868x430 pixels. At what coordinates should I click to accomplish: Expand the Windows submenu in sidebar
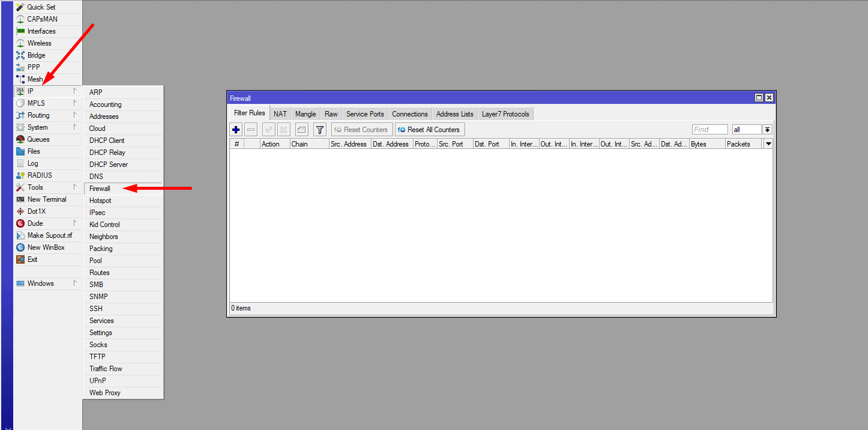tap(48, 283)
